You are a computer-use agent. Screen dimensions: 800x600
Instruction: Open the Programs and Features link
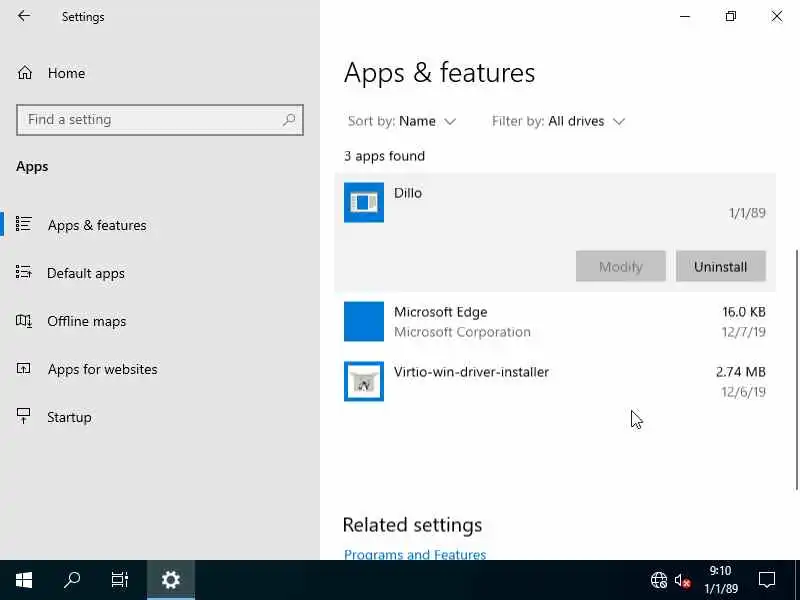(x=415, y=554)
